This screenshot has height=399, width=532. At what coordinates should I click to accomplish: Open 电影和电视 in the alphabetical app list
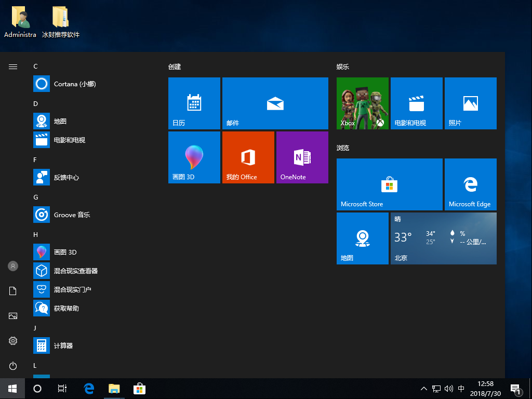coord(91,140)
